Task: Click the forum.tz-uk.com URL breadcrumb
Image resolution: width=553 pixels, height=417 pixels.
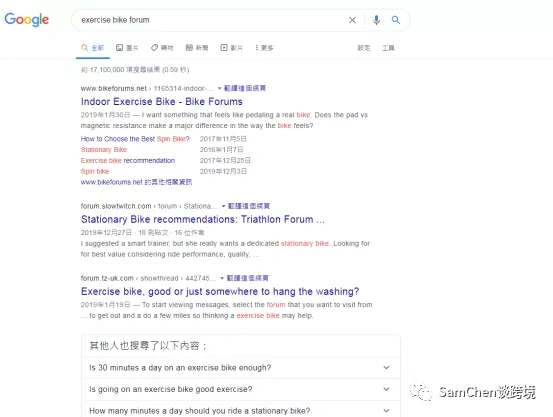Action: [x=148, y=278]
